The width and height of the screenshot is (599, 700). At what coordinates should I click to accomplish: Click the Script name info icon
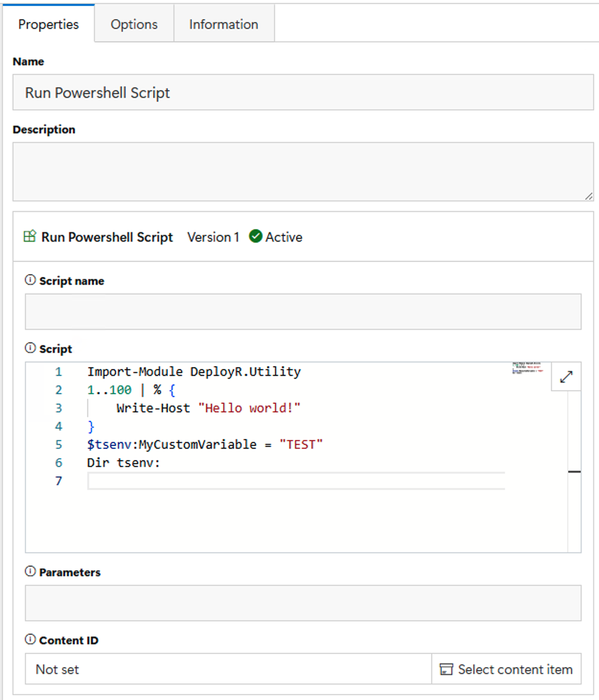pos(30,280)
